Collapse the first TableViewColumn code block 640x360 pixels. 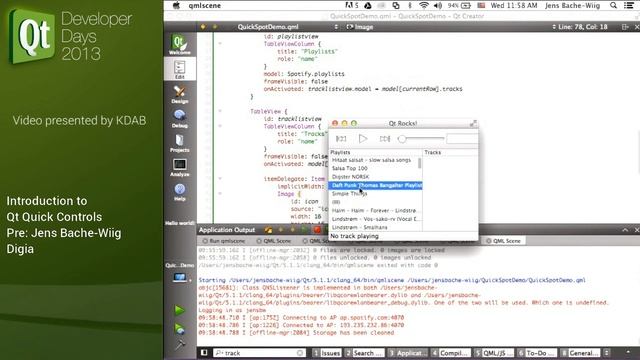pos(220,44)
